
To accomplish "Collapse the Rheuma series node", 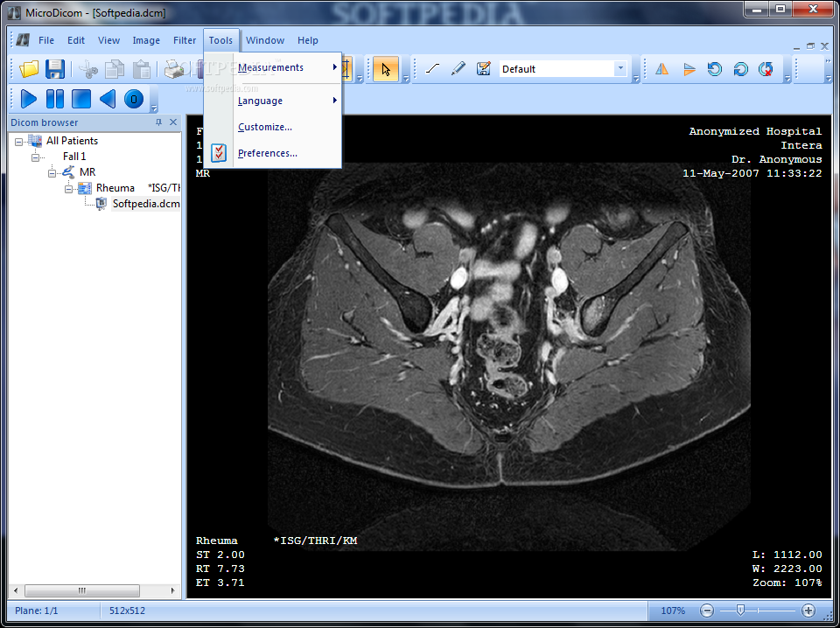I will coord(68,189).
